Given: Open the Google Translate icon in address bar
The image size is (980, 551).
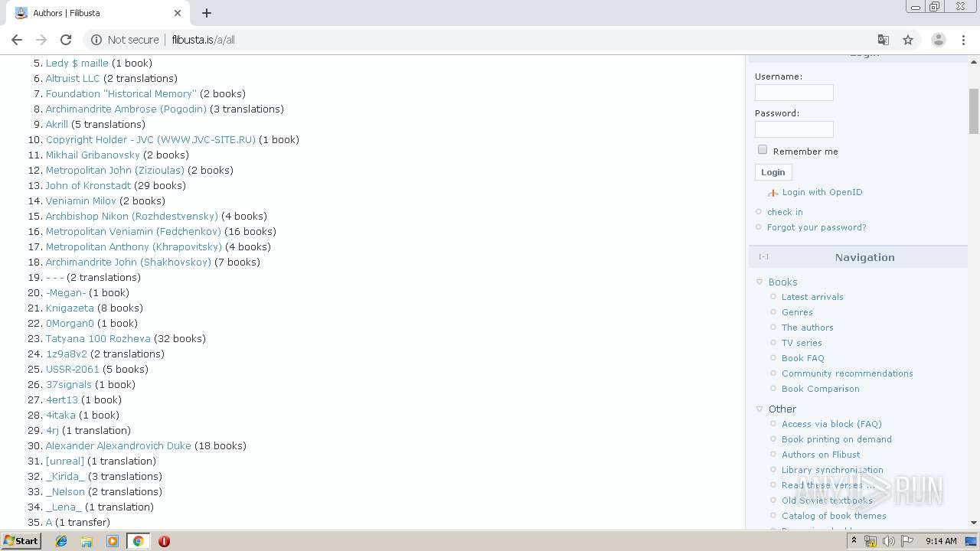Looking at the screenshot, I should pyautogui.click(x=883, y=40).
